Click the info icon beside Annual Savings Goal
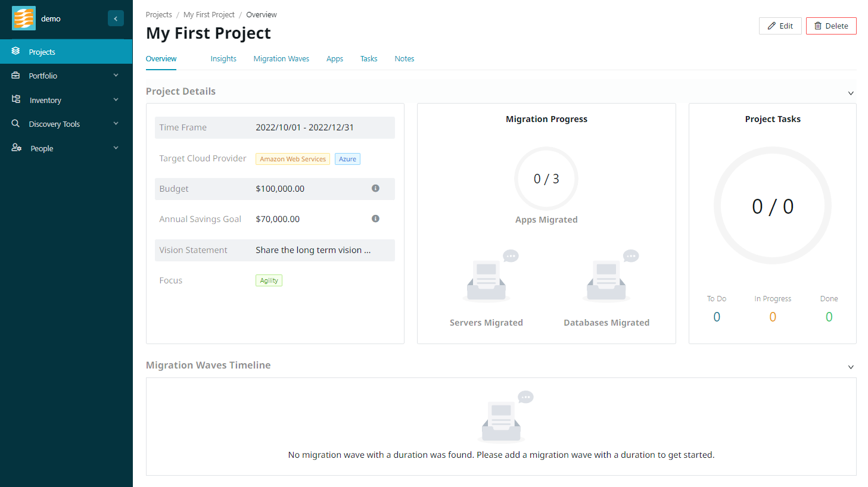 pyautogui.click(x=375, y=218)
